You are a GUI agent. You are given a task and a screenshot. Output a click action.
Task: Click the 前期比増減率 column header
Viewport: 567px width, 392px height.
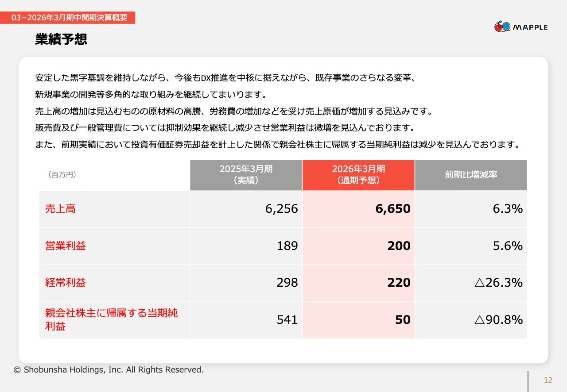tap(471, 175)
